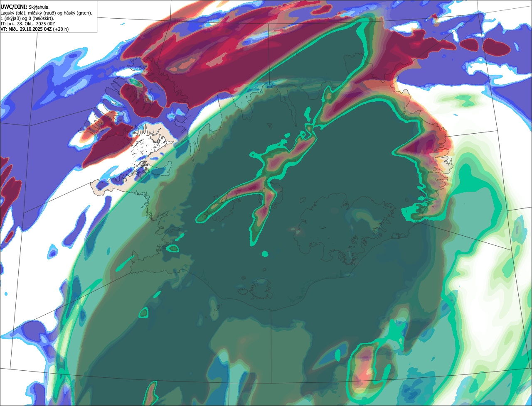Click the 'IT: þri.. 28. Okt.. 2025 00Z' line
Screen dimensions: 532x406
click(x=28, y=24)
